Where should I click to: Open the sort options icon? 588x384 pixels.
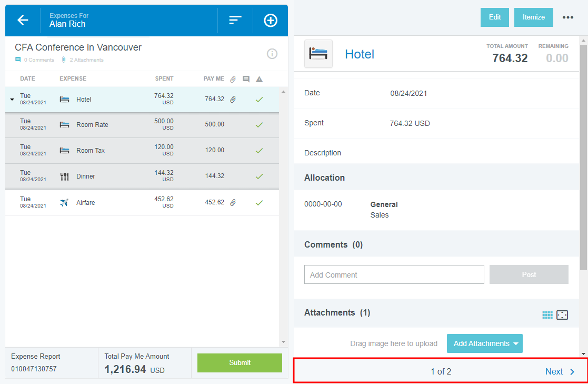(x=235, y=21)
